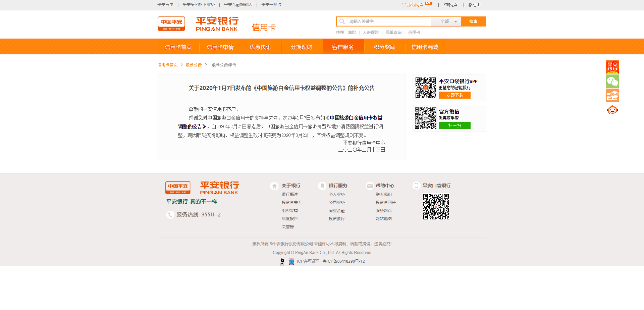
Task: Click the envelope icon beside 帮助中心
Action: tap(370, 186)
